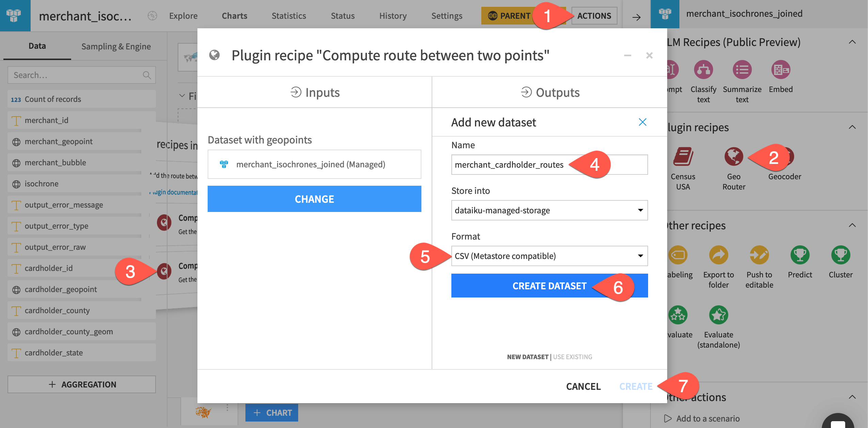Open the Predict recipe icon
Screen dimensions: 868x428
[800, 255]
